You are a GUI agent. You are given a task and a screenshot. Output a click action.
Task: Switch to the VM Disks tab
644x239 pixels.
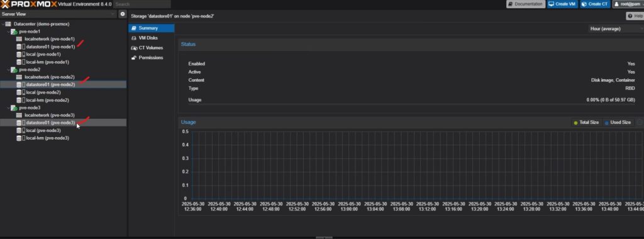[x=151, y=38]
